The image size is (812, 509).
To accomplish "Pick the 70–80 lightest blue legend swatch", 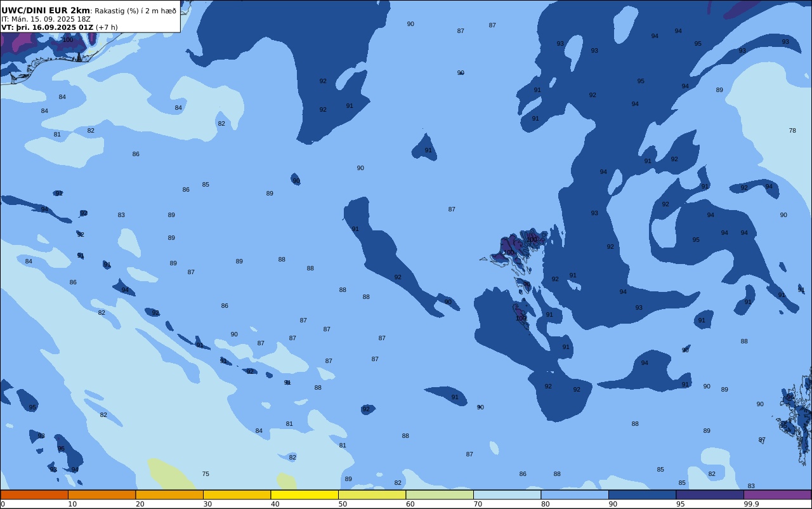I will pos(507,494).
